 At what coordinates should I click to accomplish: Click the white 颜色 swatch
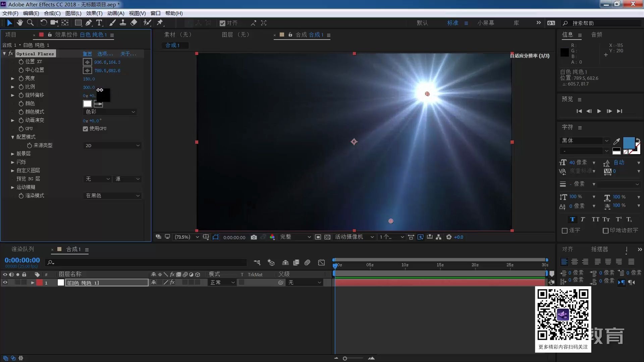tap(87, 104)
